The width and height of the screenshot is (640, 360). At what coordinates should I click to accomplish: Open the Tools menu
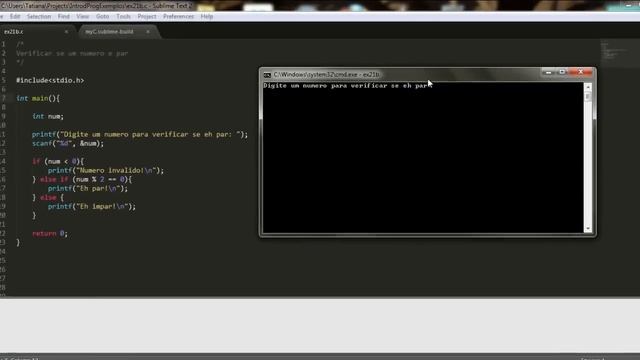(123, 17)
